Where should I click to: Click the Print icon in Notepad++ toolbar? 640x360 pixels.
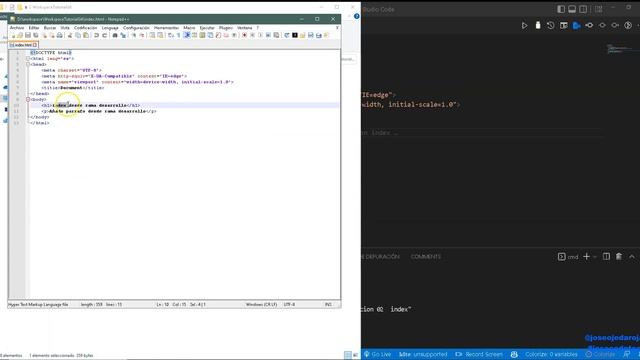(x=59, y=35)
